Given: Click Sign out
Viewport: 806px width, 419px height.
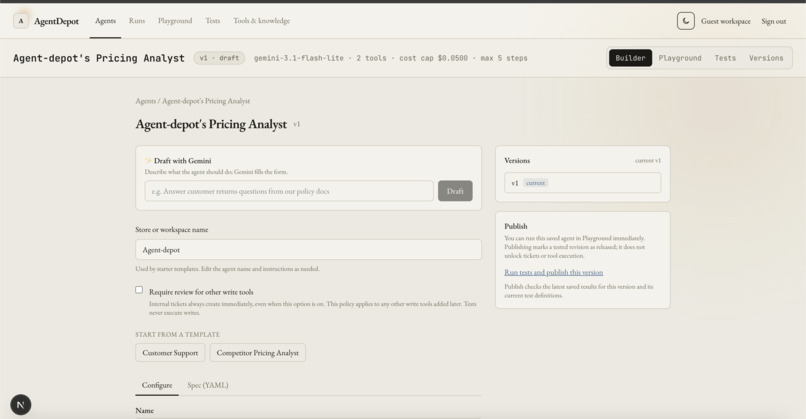Looking at the screenshot, I should [774, 21].
